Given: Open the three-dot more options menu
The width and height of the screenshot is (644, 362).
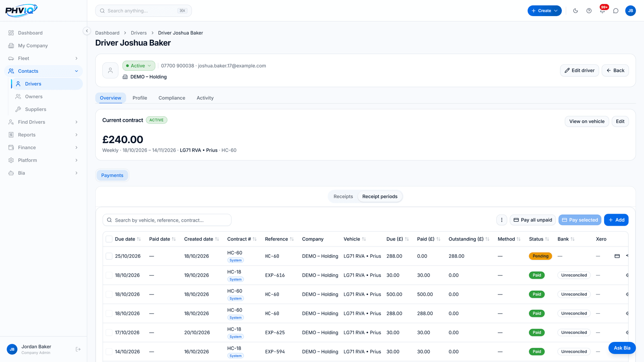Looking at the screenshot, I should [502, 220].
